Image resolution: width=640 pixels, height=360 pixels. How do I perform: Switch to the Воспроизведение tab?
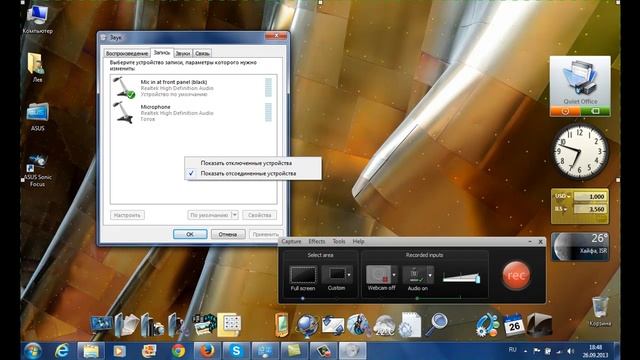[127, 53]
